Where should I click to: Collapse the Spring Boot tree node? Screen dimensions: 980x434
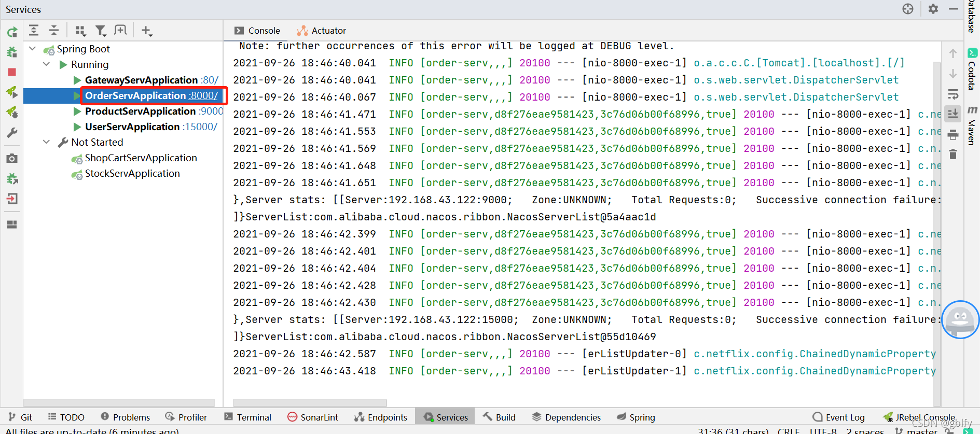pos(33,49)
